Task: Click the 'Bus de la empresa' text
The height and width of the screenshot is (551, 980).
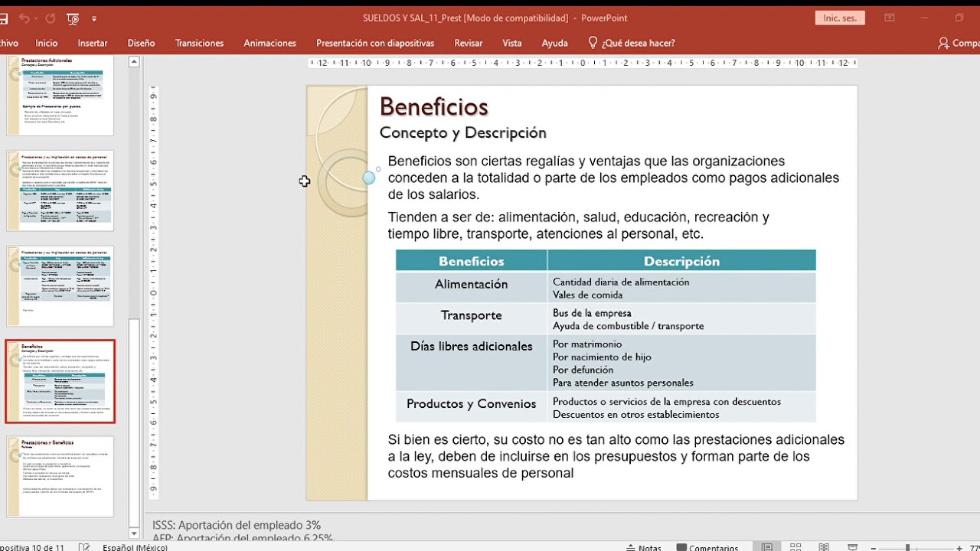Action: 592,313
